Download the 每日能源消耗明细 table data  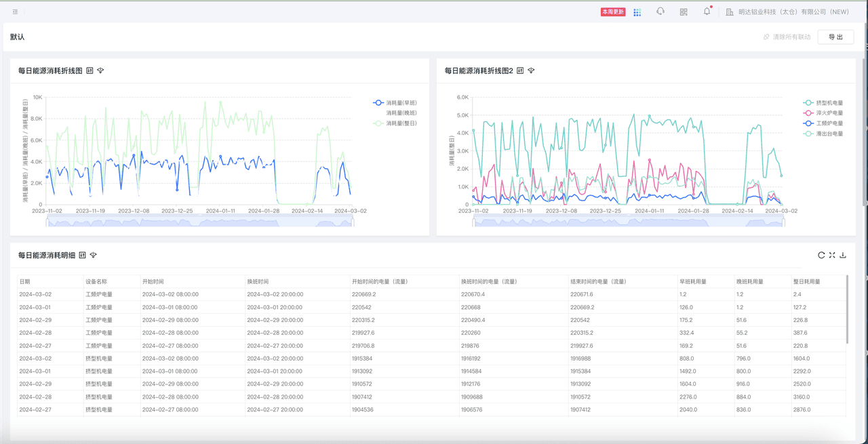tap(843, 255)
